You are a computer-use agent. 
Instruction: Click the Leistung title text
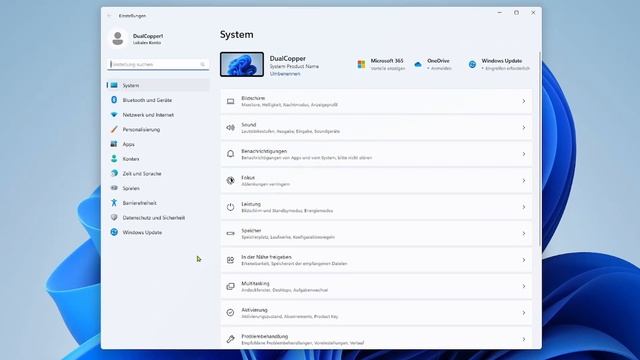[251, 204]
